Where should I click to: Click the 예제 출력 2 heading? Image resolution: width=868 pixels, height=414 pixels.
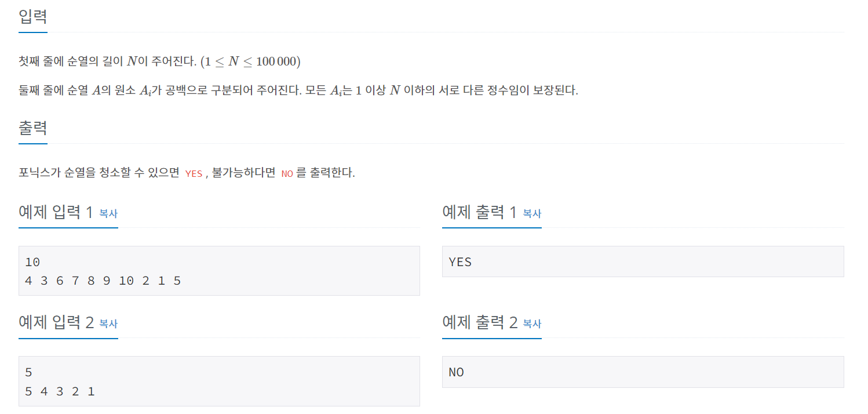(x=479, y=322)
